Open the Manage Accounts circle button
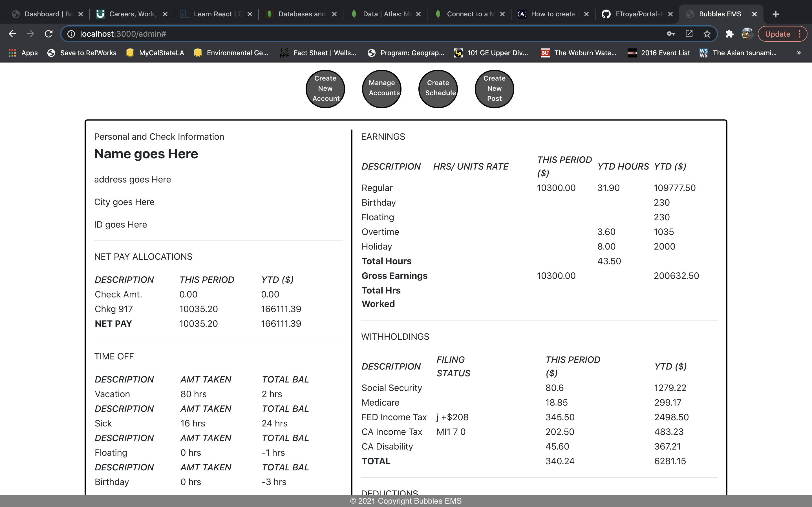This screenshot has height=507, width=812. point(381,88)
